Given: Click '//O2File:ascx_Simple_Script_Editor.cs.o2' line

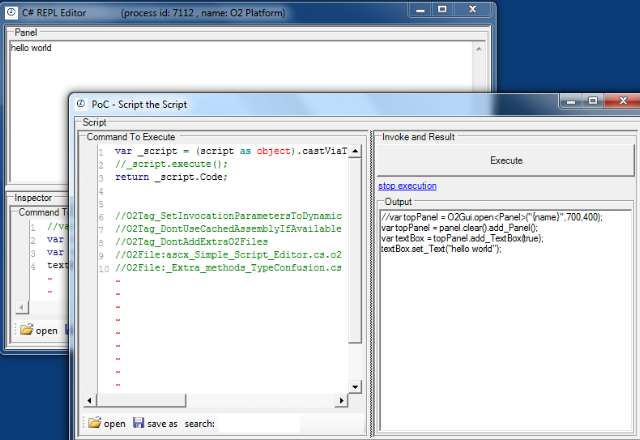Looking at the screenshot, I should tap(228, 255).
